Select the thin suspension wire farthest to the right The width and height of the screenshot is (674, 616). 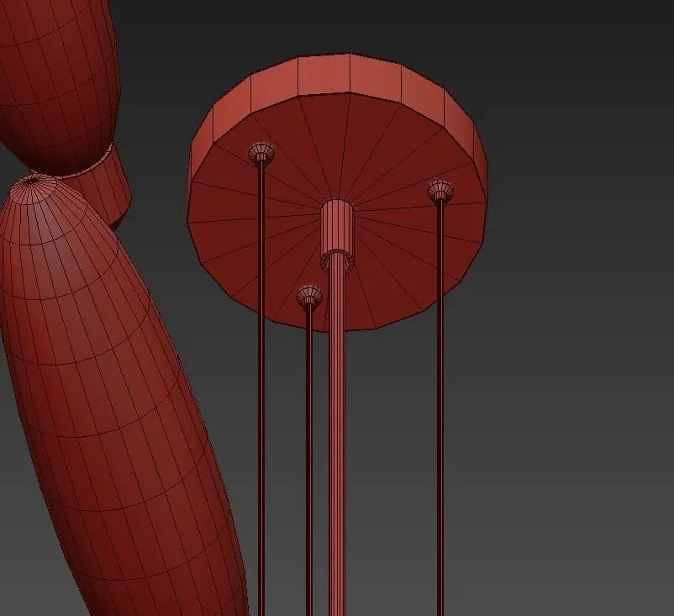click(440, 408)
